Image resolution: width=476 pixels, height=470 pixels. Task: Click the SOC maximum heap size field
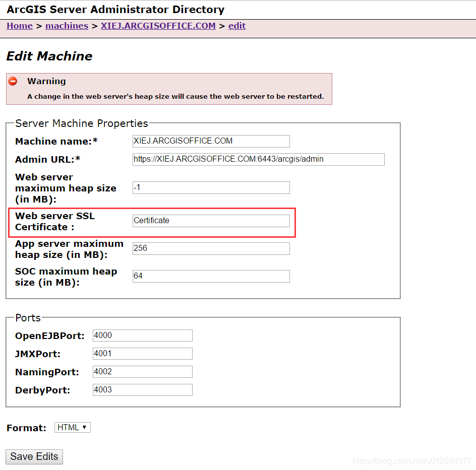click(x=211, y=276)
